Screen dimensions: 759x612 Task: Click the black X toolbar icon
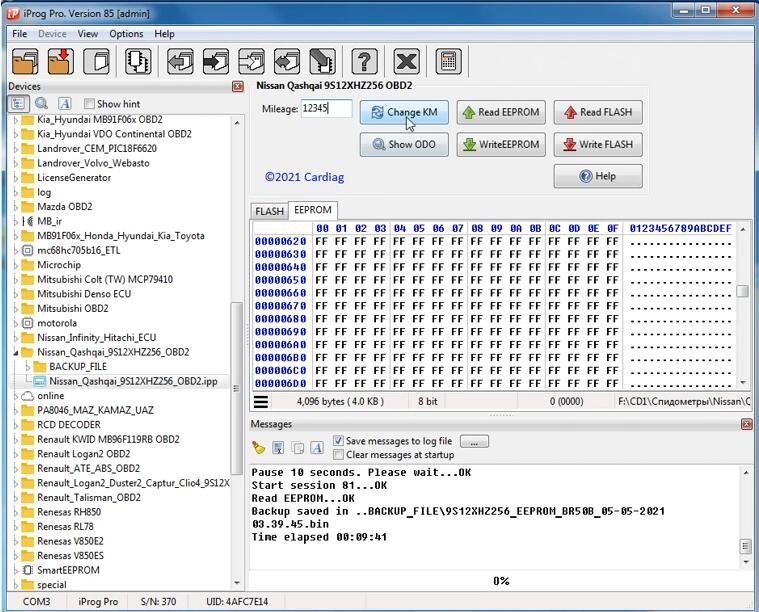pos(405,61)
